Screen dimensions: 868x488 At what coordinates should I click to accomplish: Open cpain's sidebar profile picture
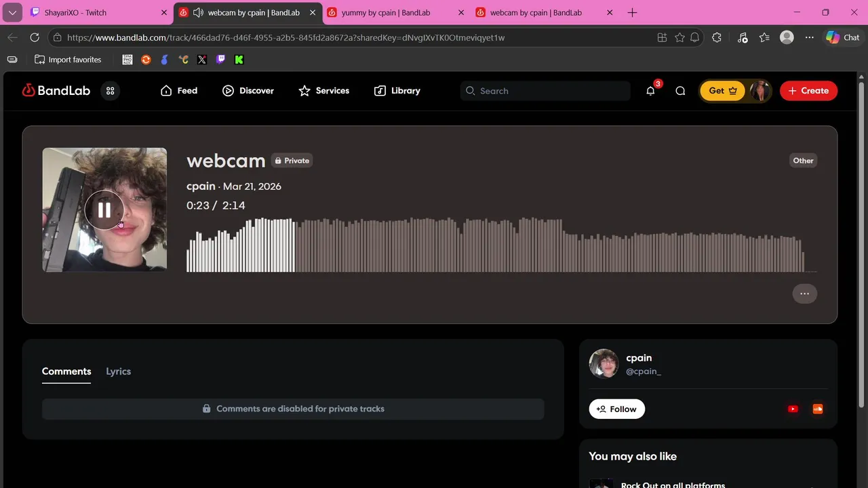click(604, 364)
